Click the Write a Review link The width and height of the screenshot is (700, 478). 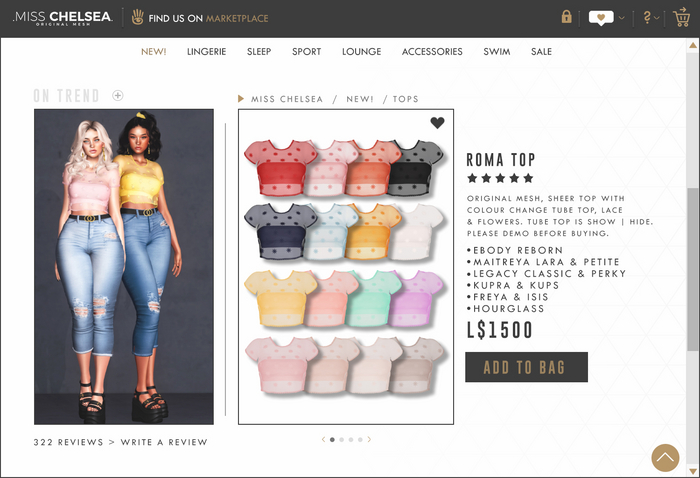pos(164,442)
